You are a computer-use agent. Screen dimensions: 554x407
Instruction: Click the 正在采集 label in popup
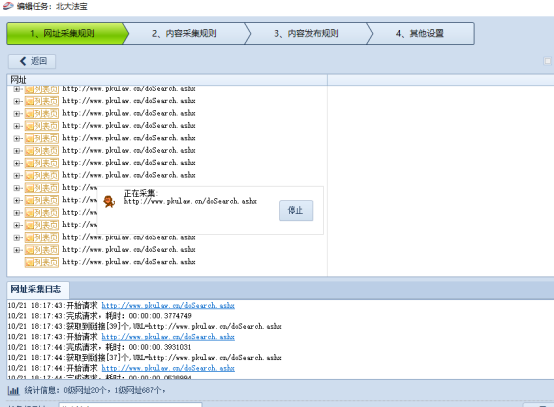tap(141, 193)
